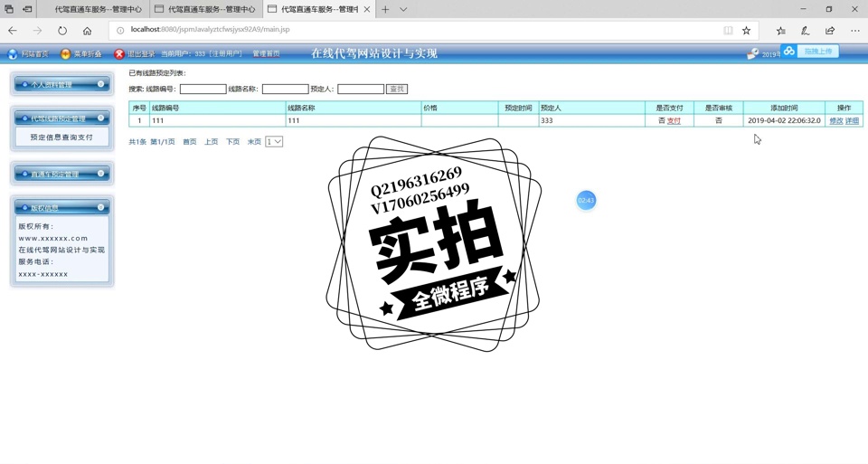868x464 pixels.
Task: Open 预定信息查询支付 in sidebar
Action: 61,137
